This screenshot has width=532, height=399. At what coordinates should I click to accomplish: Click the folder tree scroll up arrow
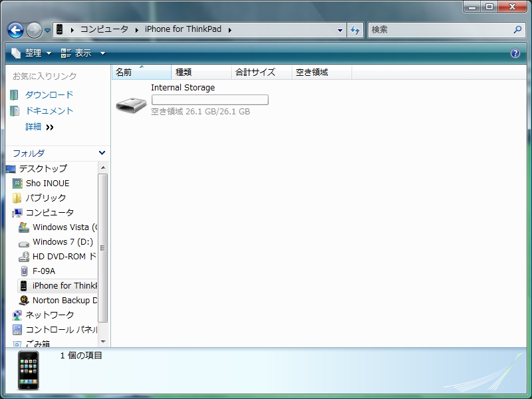[103, 168]
